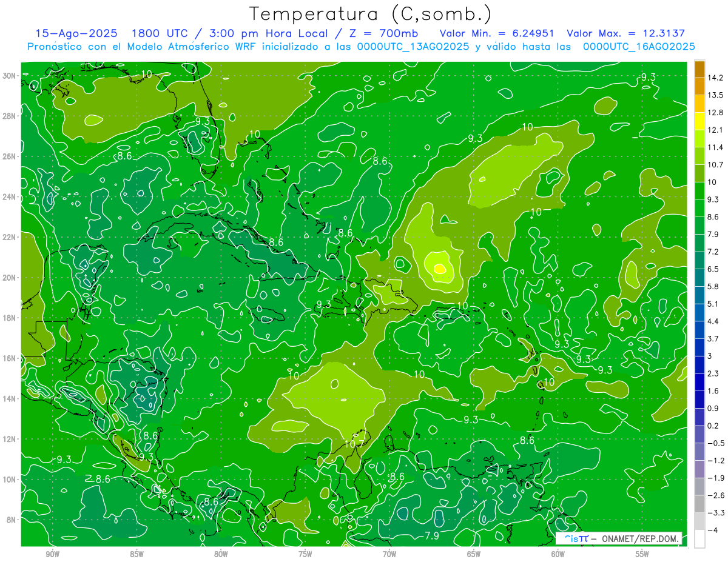Click the 12N latitude axis label

click(x=10, y=439)
